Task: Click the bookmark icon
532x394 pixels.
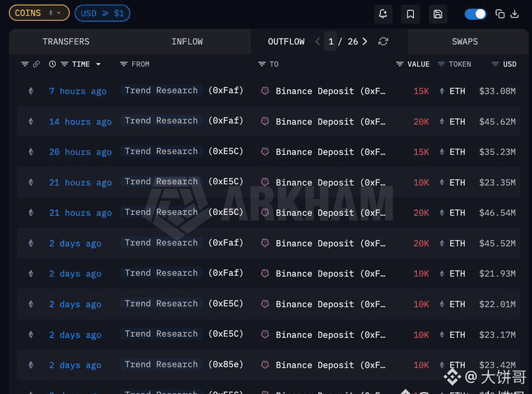Action: 411,14
